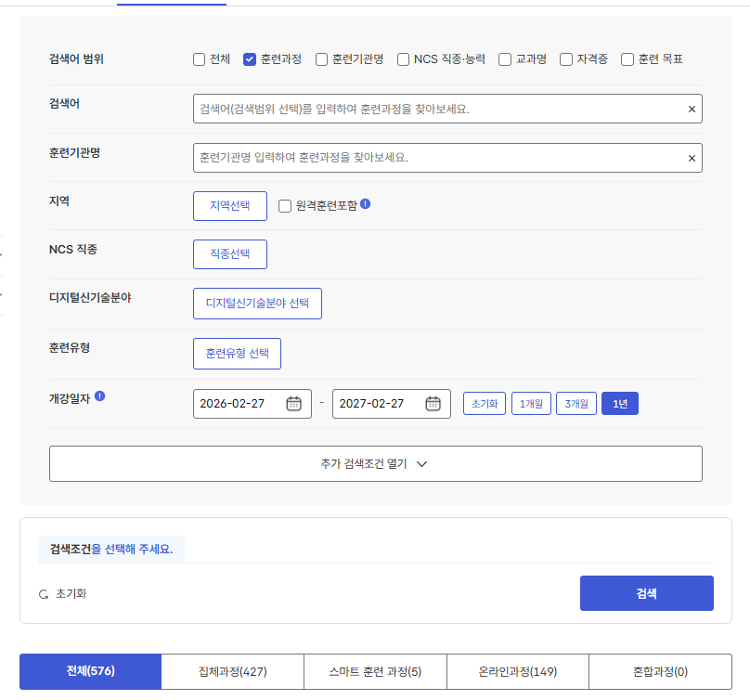Open the 직종선택 job type selector
Screen dimensions: 750x700
click(230, 254)
